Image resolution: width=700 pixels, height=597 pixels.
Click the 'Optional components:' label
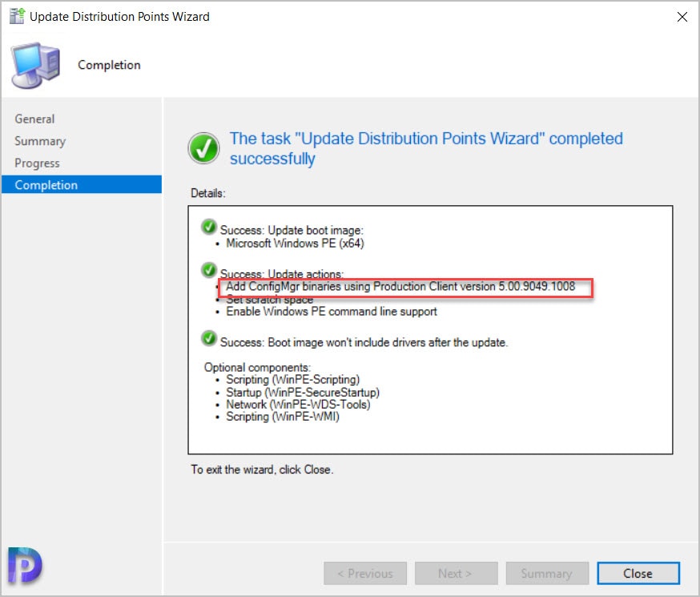point(257,367)
